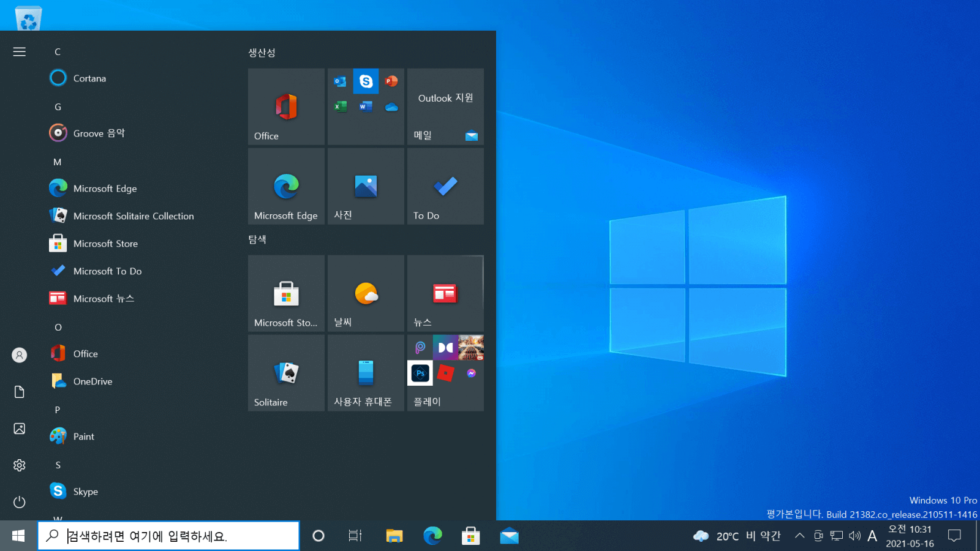Image resolution: width=980 pixels, height=551 pixels.
Task: Open Task View on taskbar
Action: pos(355,536)
